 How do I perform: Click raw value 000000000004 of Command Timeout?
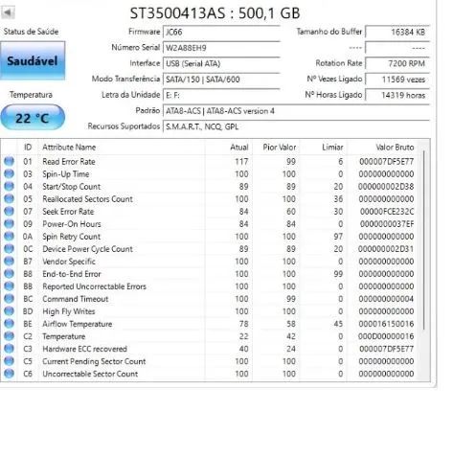click(386, 299)
